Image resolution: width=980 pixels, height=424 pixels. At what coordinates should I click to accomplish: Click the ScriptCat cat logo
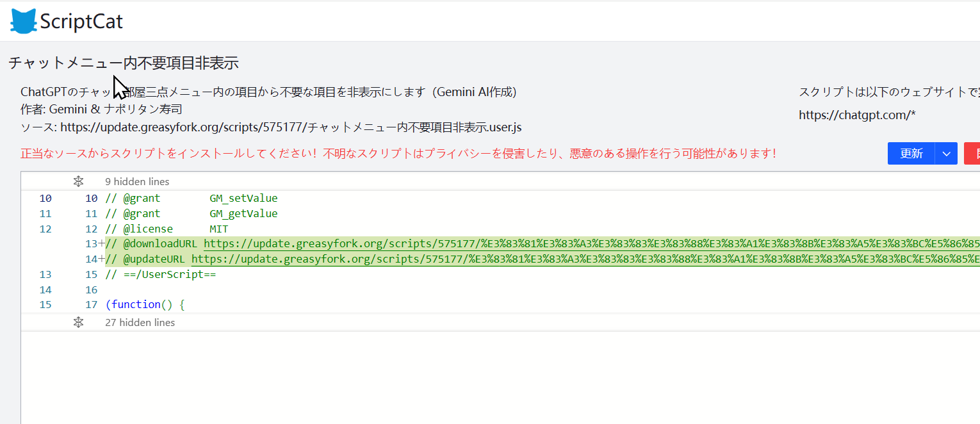[24, 21]
